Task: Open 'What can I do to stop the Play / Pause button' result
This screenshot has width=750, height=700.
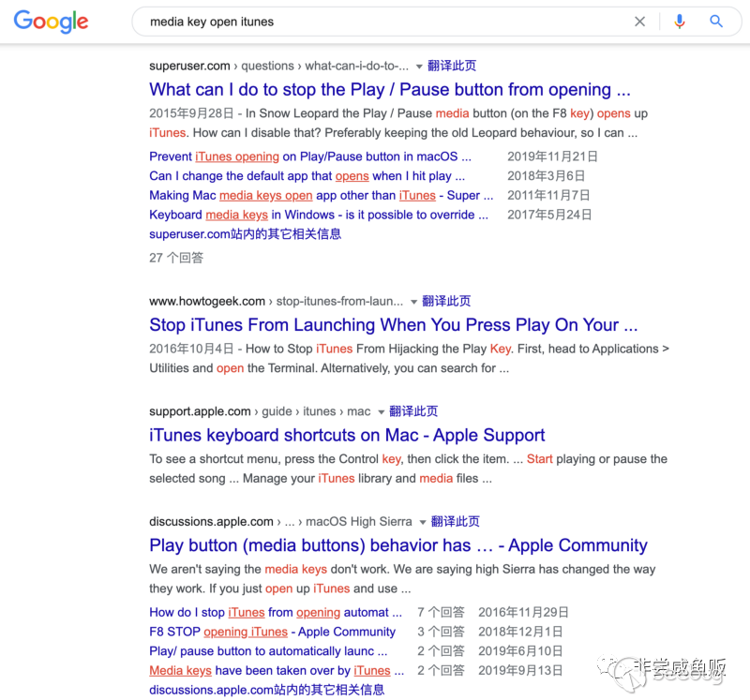Action: pyautogui.click(x=390, y=89)
